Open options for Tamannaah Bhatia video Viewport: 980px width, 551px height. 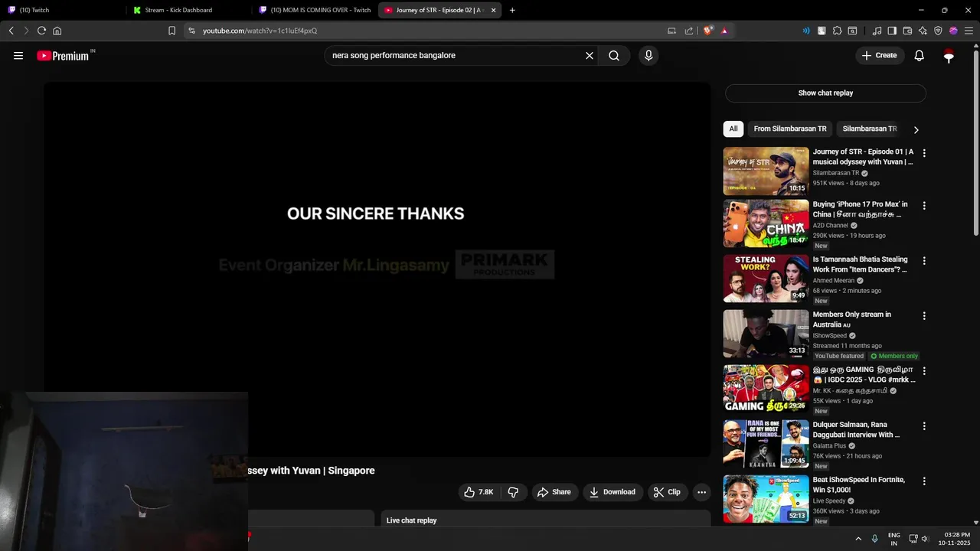pos(924,261)
